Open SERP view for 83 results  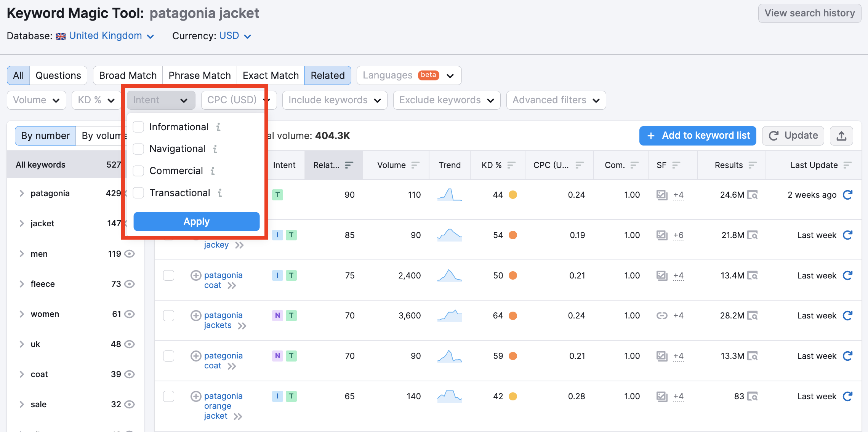click(x=752, y=397)
